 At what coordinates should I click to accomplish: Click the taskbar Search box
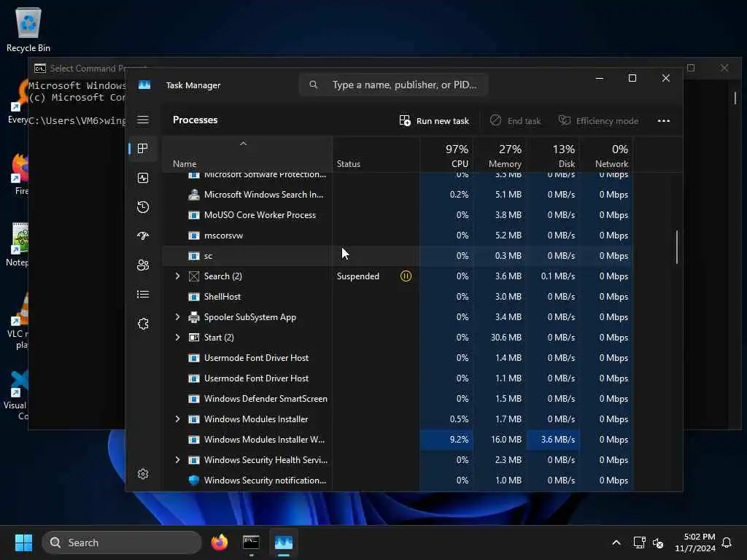point(122,542)
